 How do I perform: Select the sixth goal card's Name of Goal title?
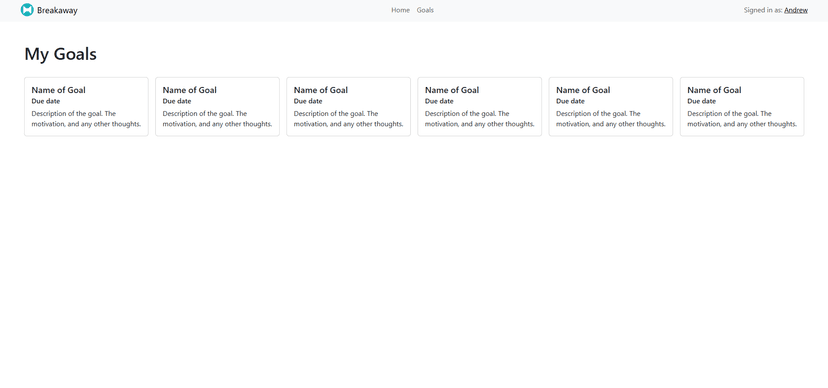pos(714,90)
